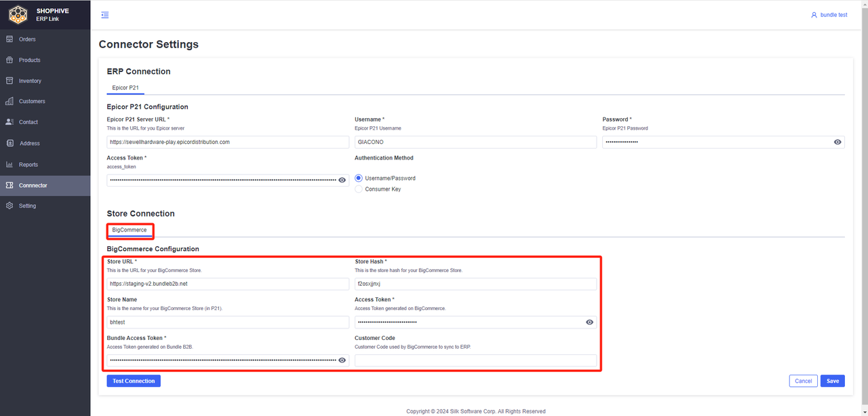
Task: Click the Test Connection button
Action: click(x=134, y=381)
